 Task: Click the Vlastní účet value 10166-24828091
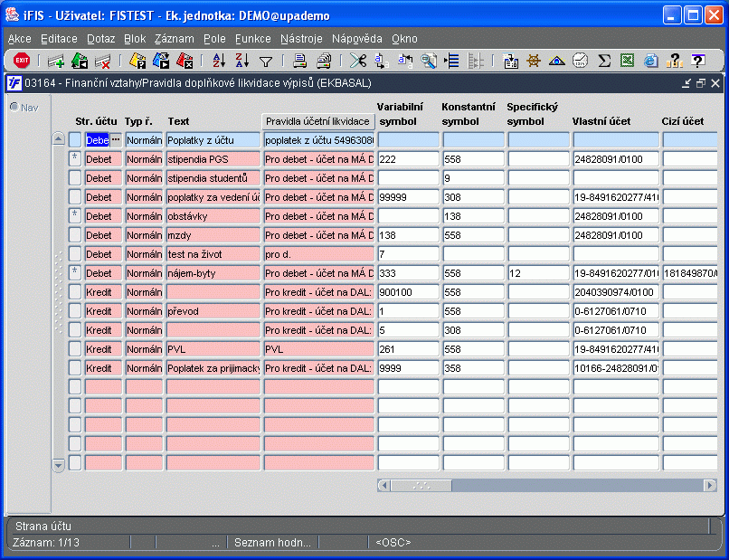(x=616, y=368)
